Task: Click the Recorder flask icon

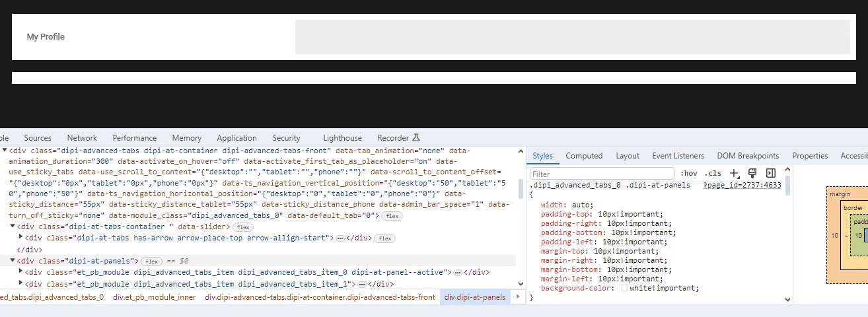Action: (x=416, y=138)
